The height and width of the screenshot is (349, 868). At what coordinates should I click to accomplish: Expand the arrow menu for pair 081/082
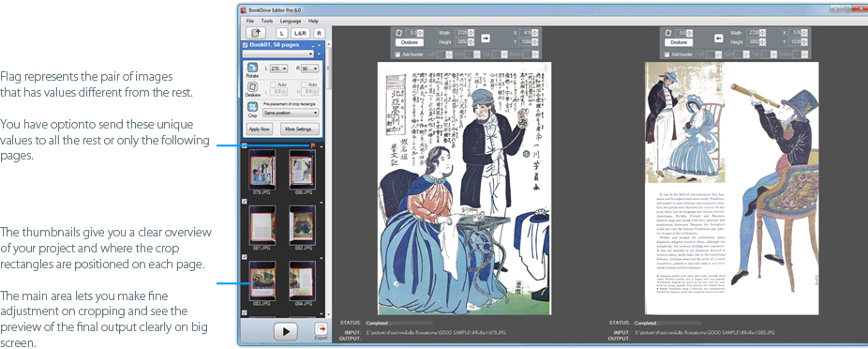(x=322, y=203)
